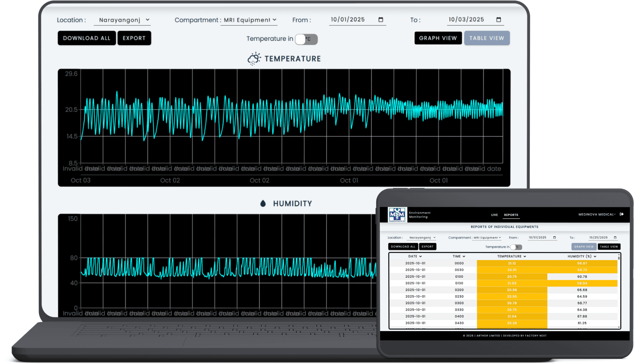The height and width of the screenshot is (364, 634).
Task: Click the humidity cell 68.77
Action: [582, 303]
